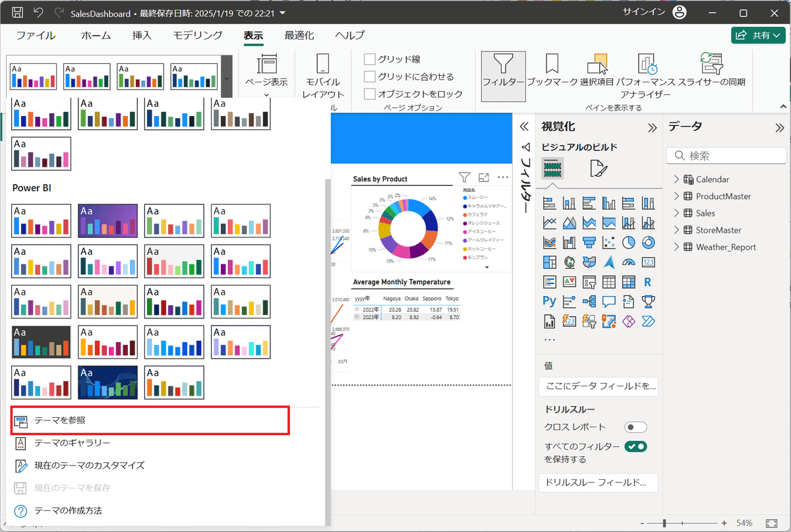Image resolution: width=791 pixels, height=532 pixels.
Task: Click the フィルター pane button in ribbon
Action: pyautogui.click(x=503, y=76)
